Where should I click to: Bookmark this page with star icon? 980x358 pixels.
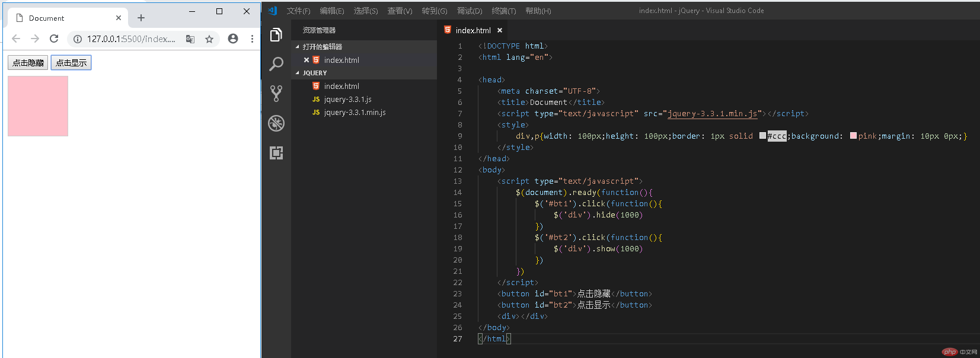(x=209, y=39)
